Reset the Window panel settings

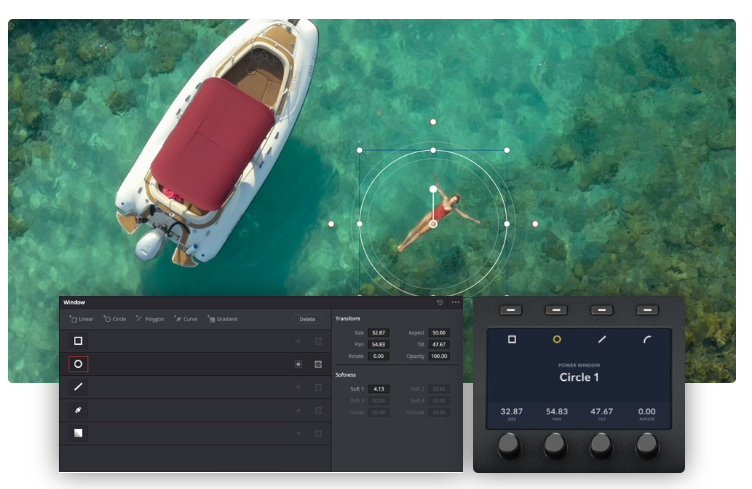440,302
